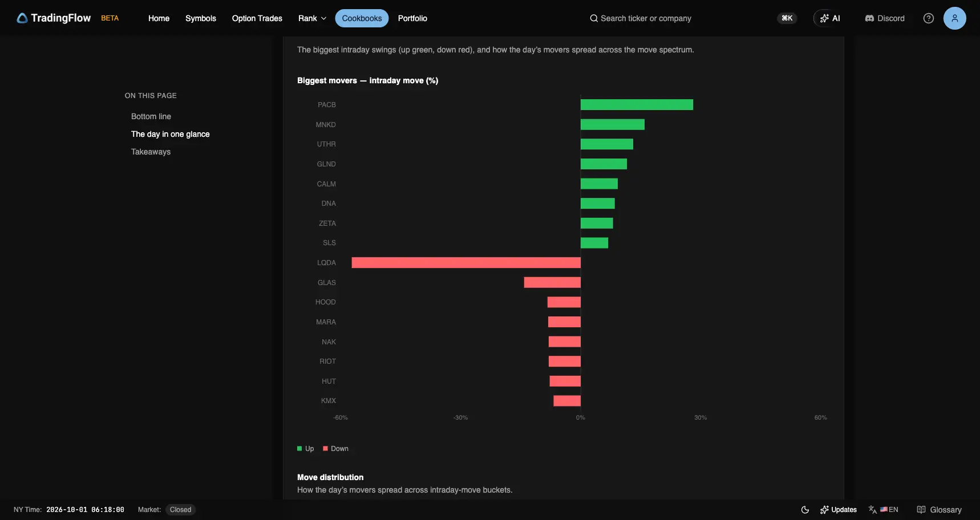Click the Move distribution heading
The image size is (980, 520).
[x=330, y=477]
